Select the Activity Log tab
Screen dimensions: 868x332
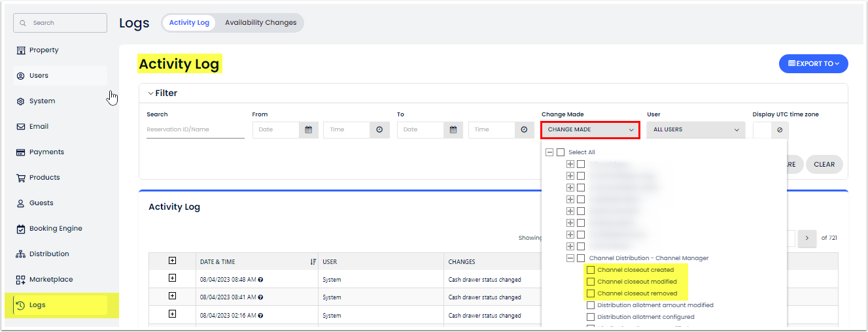coord(189,23)
